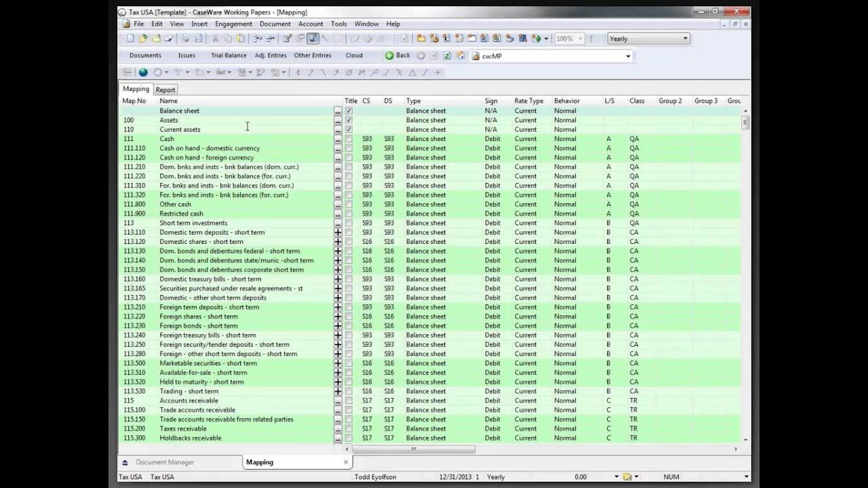This screenshot has width=868, height=488.
Task: Click the green Back arrow icon
Action: click(390, 56)
